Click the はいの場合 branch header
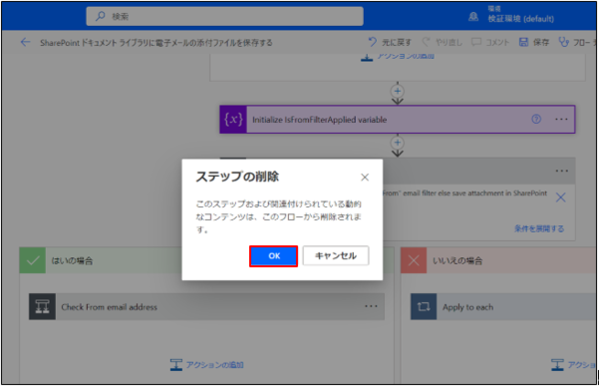 207,261
